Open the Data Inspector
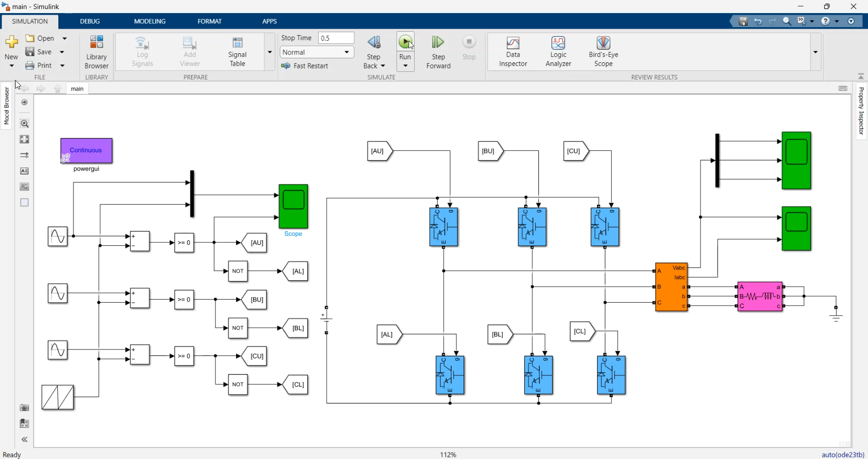Image resolution: width=868 pixels, height=459 pixels. point(513,52)
